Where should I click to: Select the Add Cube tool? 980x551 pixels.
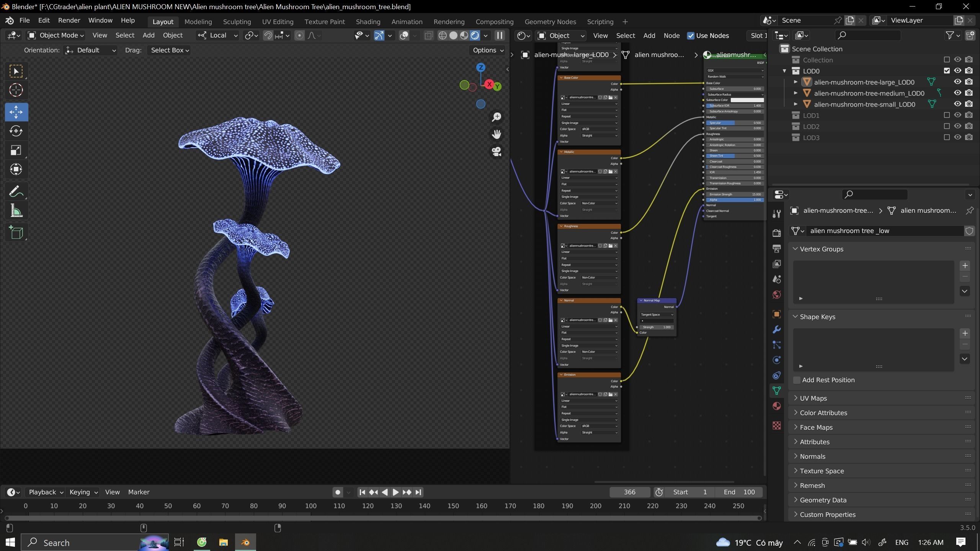[x=16, y=232]
